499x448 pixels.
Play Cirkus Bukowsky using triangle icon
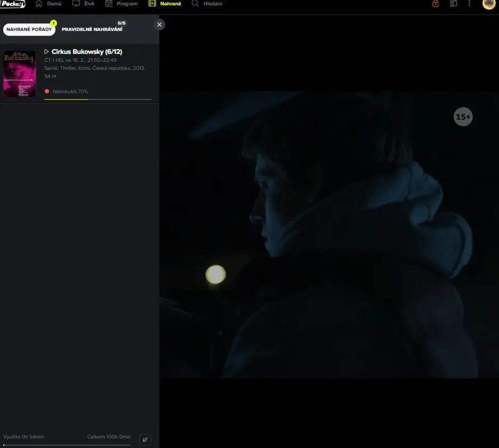click(x=46, y=52)
